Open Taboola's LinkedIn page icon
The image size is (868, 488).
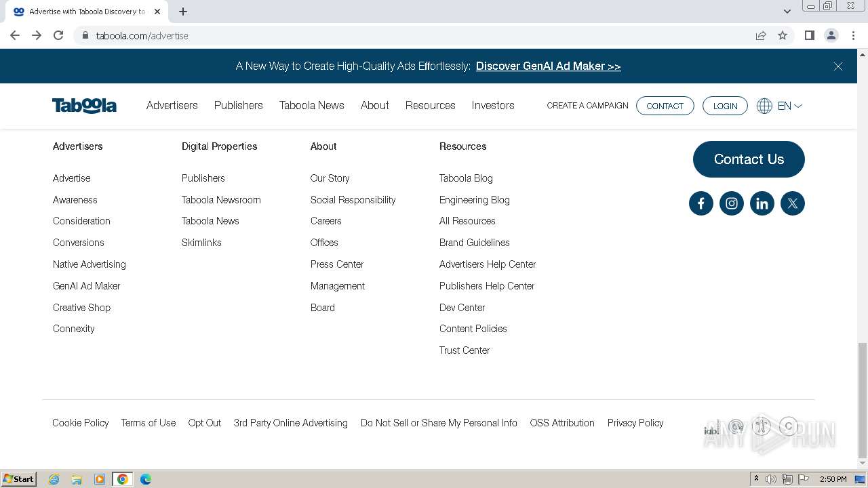point(762,203)
